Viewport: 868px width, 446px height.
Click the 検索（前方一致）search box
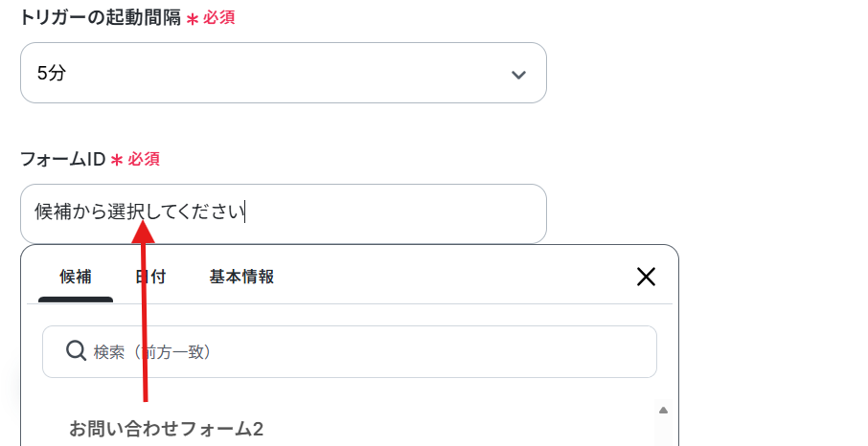[x=350, y=352]
